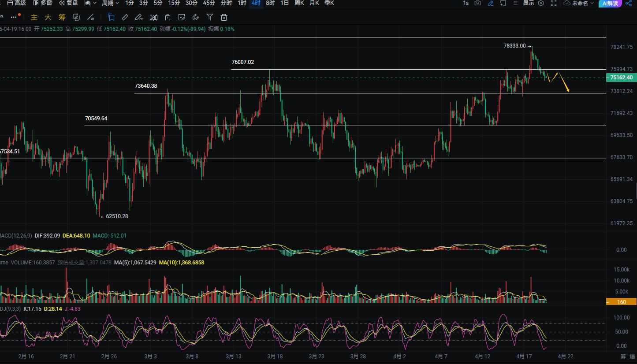Toggle the 筹 chip distribution at bottom right

[623, 356]
